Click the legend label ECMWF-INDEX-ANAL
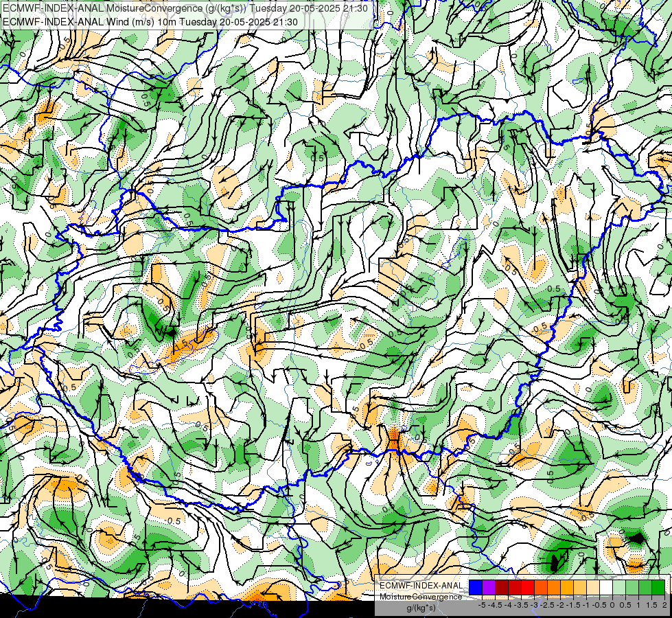 (x=421, y=586)
